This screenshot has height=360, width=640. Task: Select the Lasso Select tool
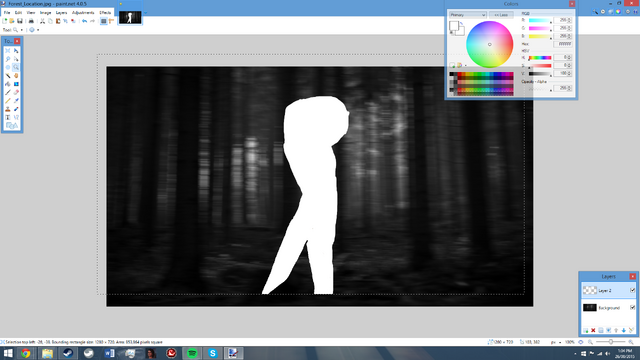point(8,59)
